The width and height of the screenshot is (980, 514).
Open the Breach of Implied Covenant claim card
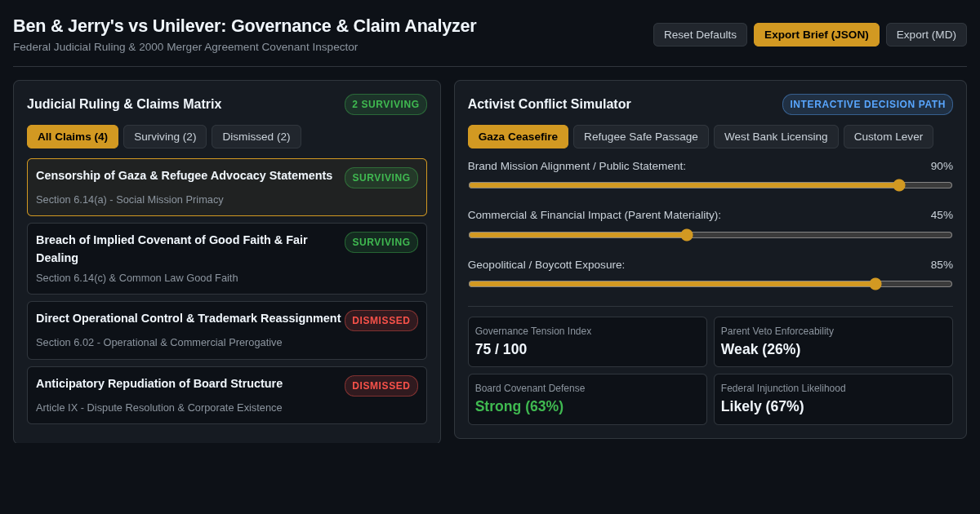[227, 259]
